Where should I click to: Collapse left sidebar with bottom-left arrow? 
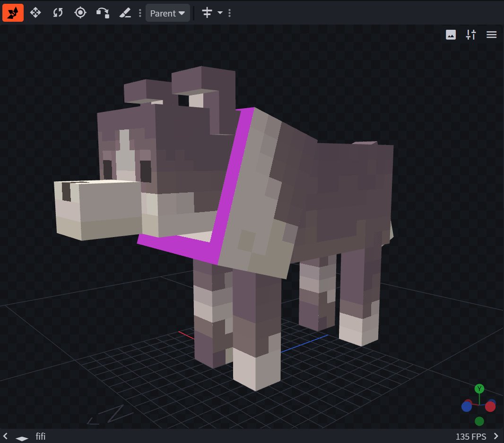pyautogui.click(x=6, y=436)
